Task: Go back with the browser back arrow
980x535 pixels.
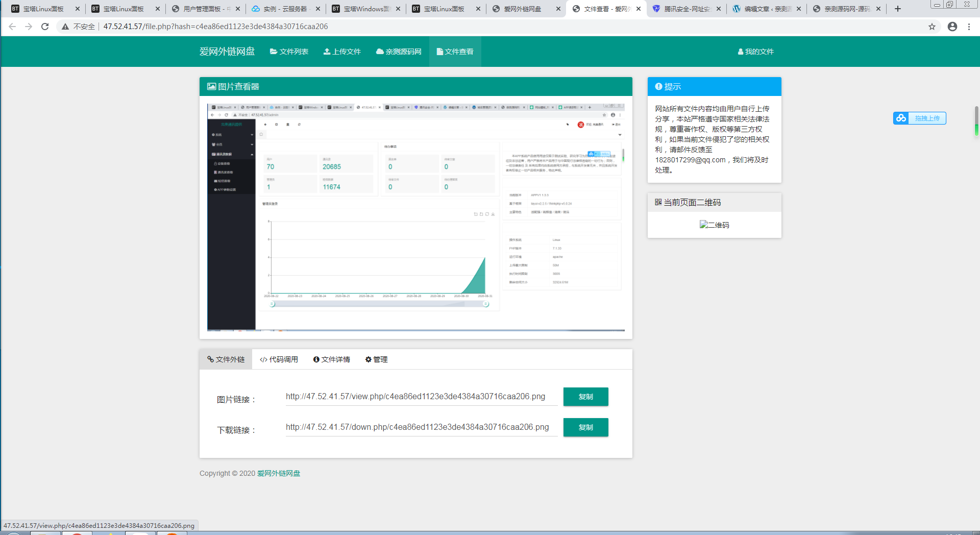Action: [x=12, y=27]
